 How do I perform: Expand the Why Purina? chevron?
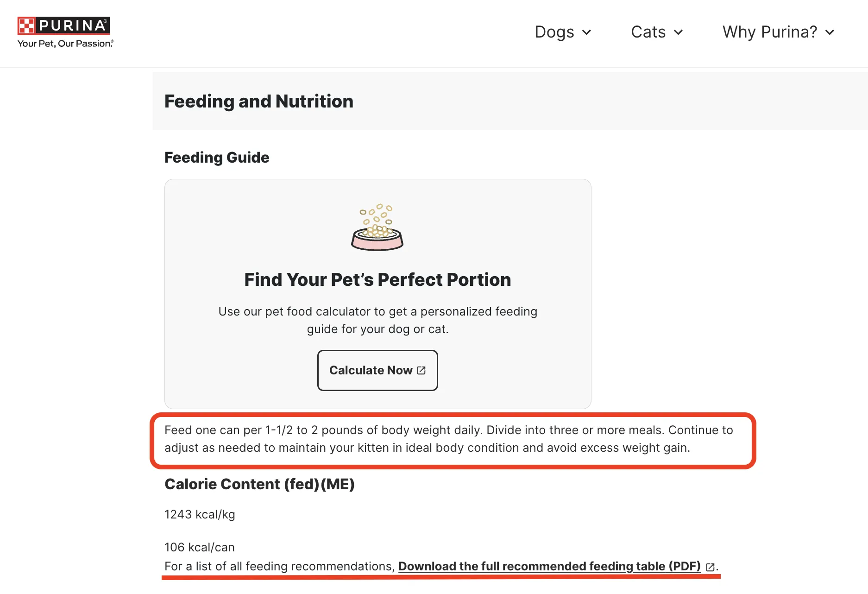click(830, 32)
